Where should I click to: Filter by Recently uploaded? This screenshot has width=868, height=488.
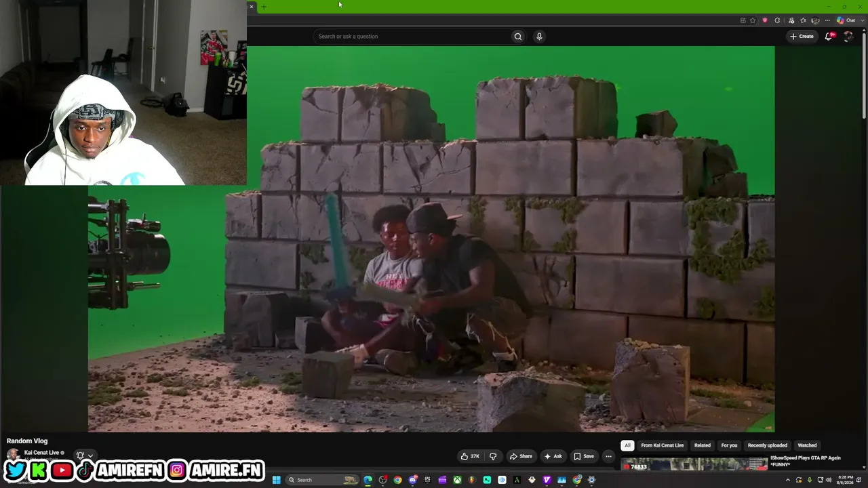click(x=767, y=445)
